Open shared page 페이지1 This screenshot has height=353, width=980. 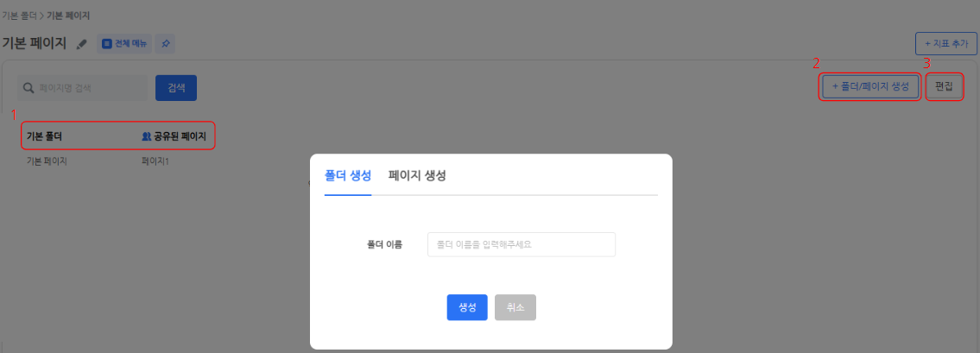tap(155, 161)
